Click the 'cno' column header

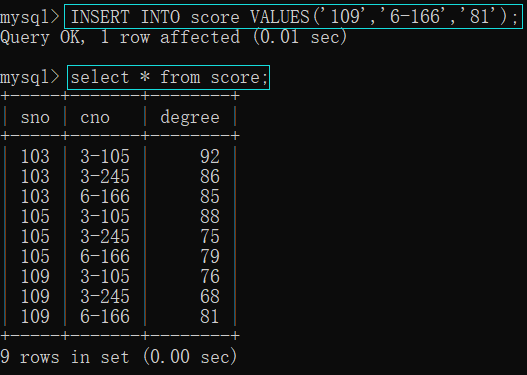coord(95,118)
